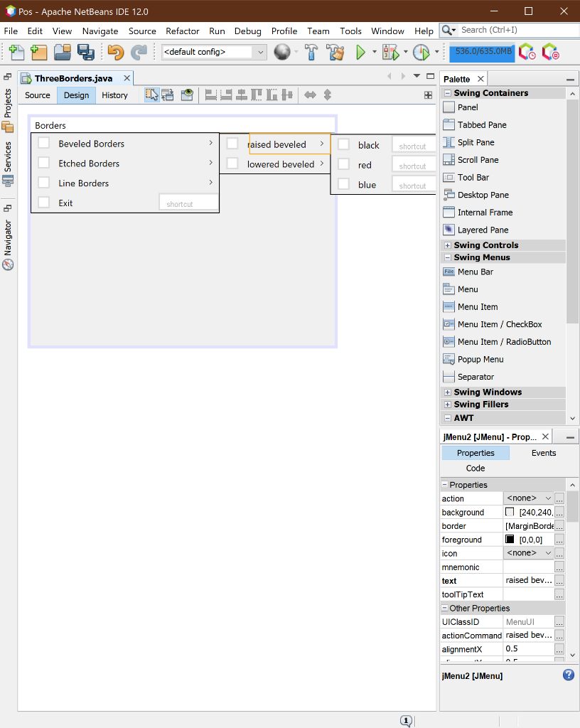Toggle the red menu item checkbox

click(344, 164)
